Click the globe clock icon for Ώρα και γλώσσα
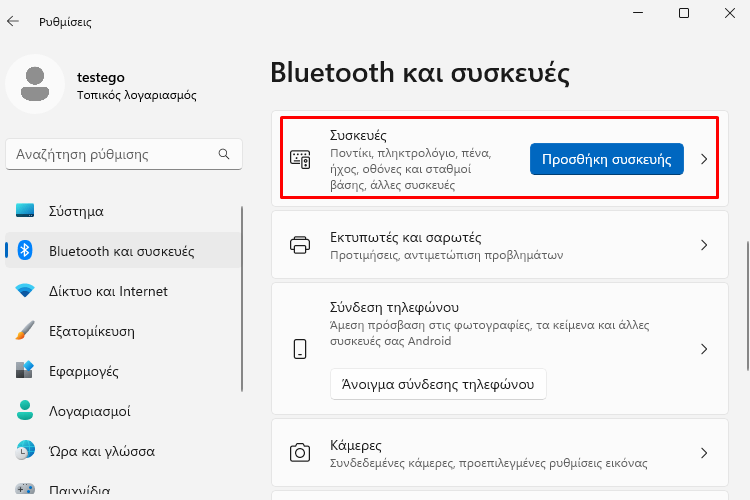Screen dimensions: 750x500 pos(25,451)
